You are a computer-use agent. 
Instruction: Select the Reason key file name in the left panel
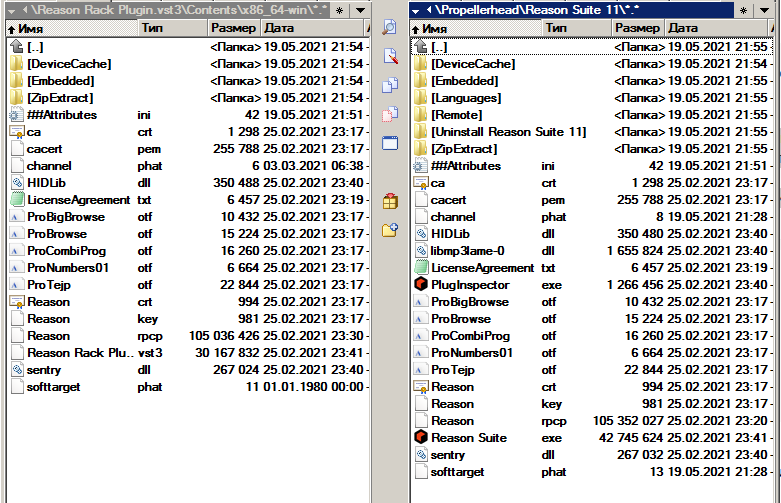click(x=48, y=319)
